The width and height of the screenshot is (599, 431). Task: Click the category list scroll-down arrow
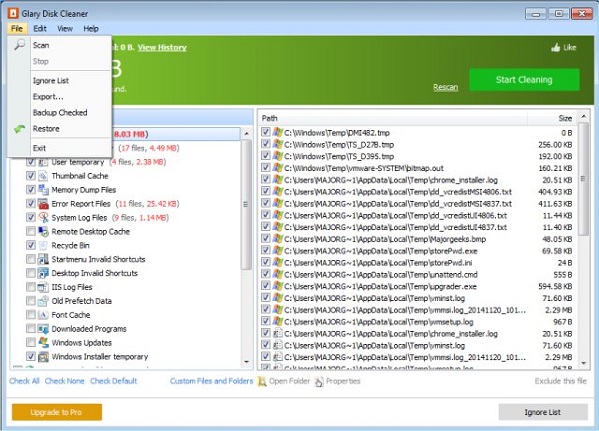coord(246,362)
